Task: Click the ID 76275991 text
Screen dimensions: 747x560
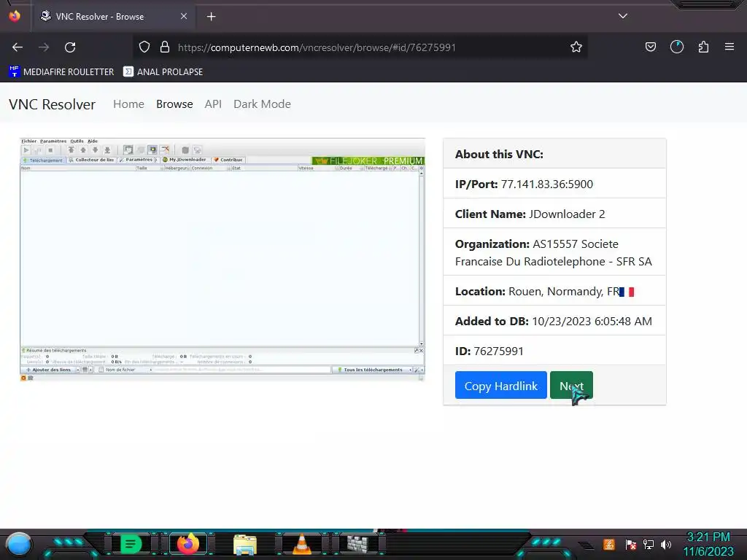Action: [x=489, y=351]
